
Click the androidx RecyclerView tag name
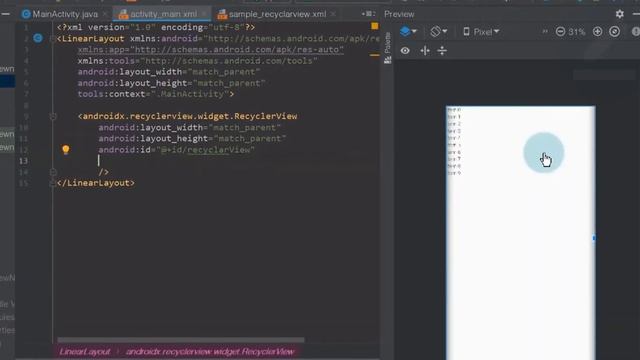click(x=190, y=116)
